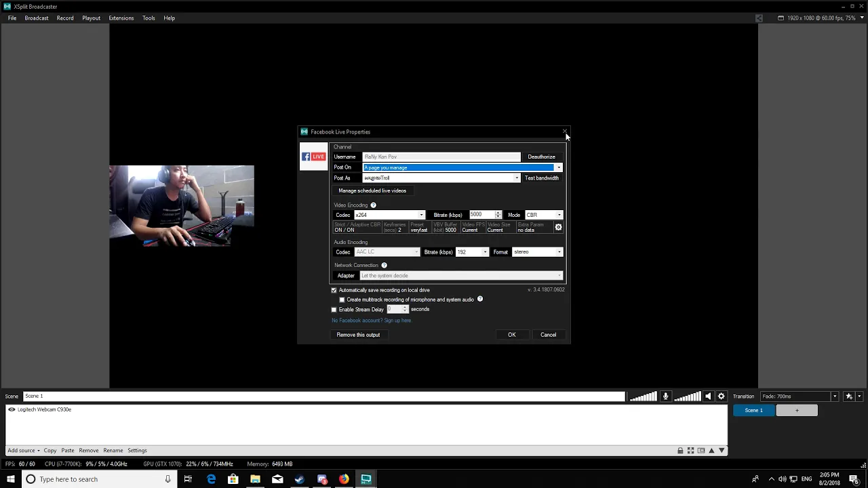Screen dimensions: 868x488
Task: Open Video Encoding help question mark
Action: pyautogui.click(x=373, y=205)
